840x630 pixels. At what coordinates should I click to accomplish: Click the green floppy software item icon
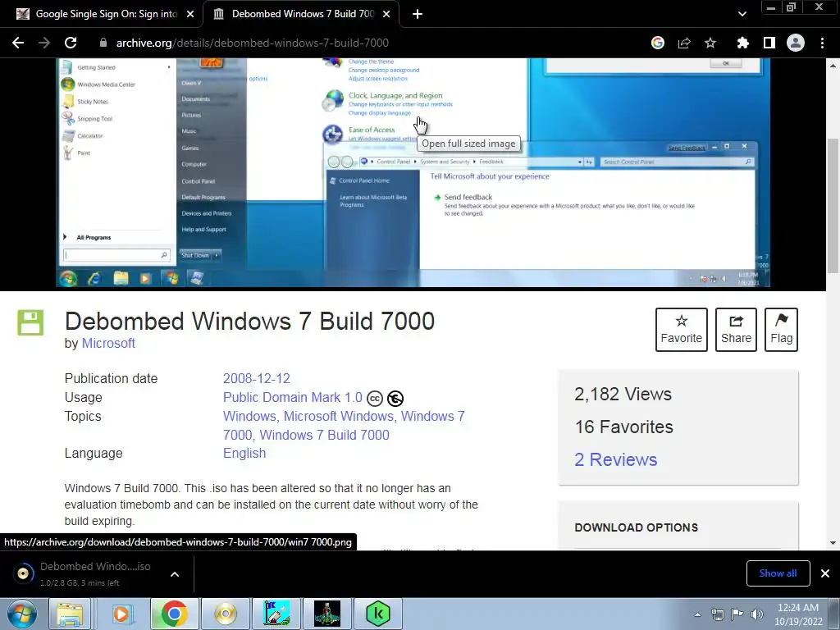point(30,322)
